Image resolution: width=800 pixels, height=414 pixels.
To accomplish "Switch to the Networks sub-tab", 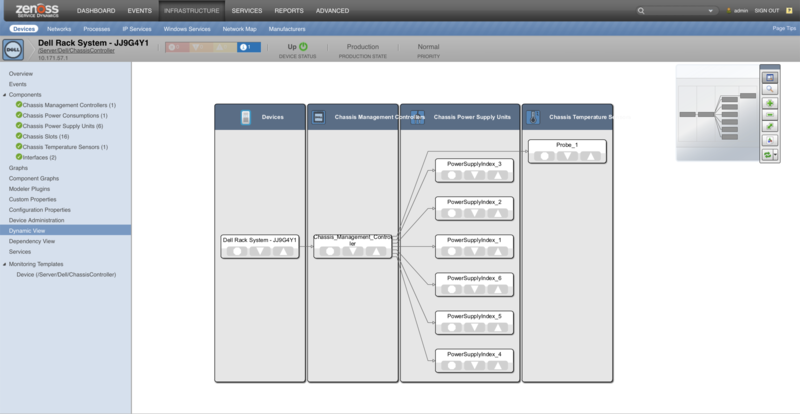I will coord(59,29).
